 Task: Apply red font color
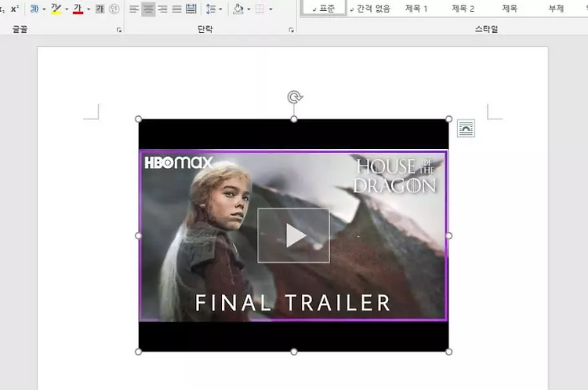pos(78,9)
